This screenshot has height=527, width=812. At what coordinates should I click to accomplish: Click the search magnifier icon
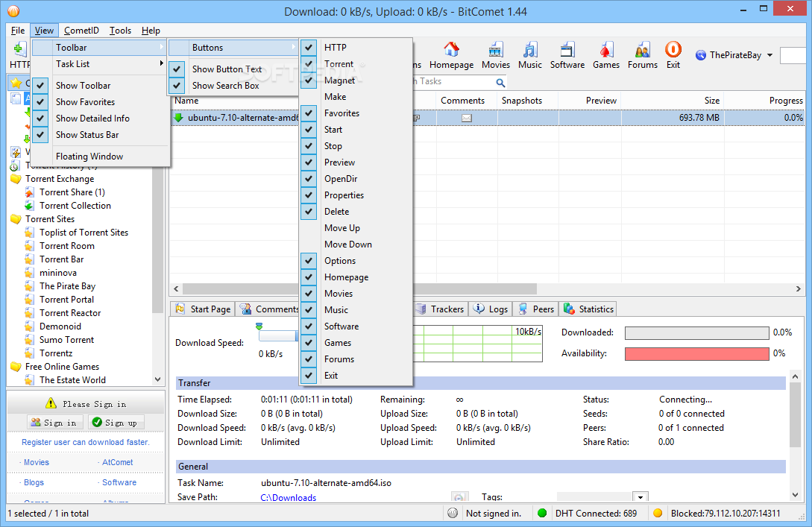pyautogui.click(x=500, y=82)
